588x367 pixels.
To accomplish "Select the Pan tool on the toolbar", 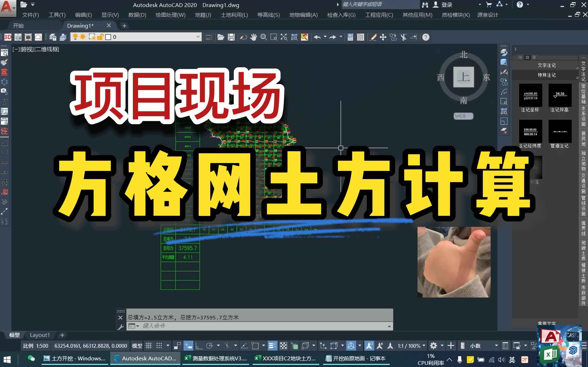I will pyautogui.click(x=254, y=37).
